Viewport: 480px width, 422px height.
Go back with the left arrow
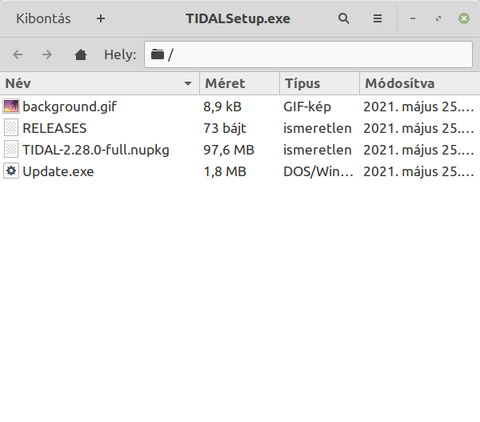click(x=18, y=54)
